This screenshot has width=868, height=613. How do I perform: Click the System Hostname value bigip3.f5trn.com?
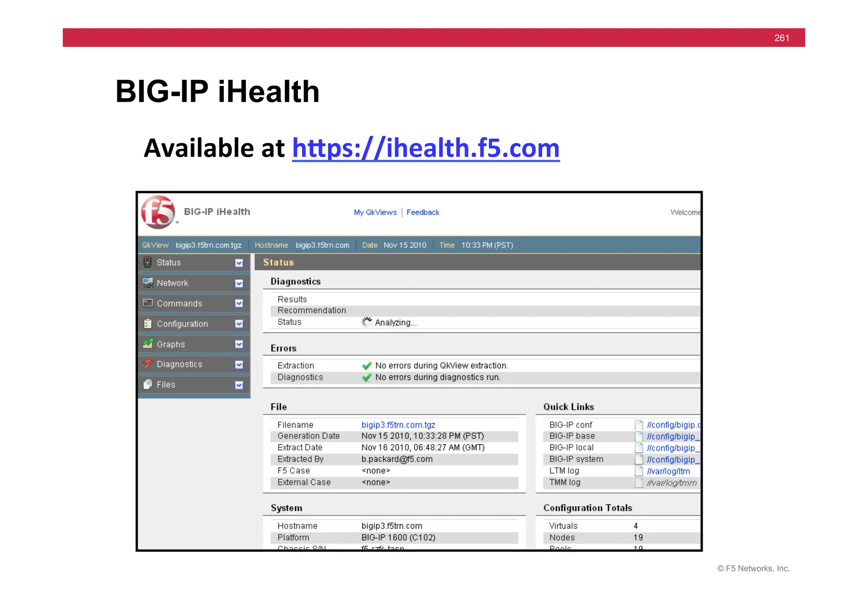click(392, 526)
